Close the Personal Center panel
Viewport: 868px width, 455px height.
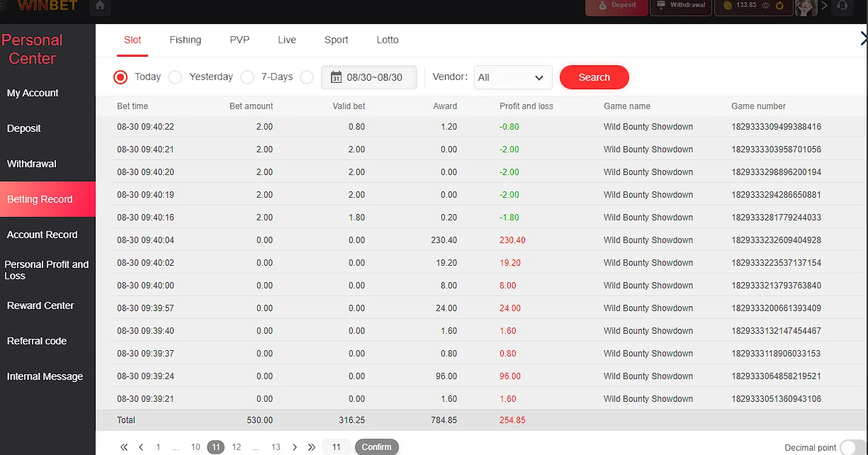pos(863,40)
